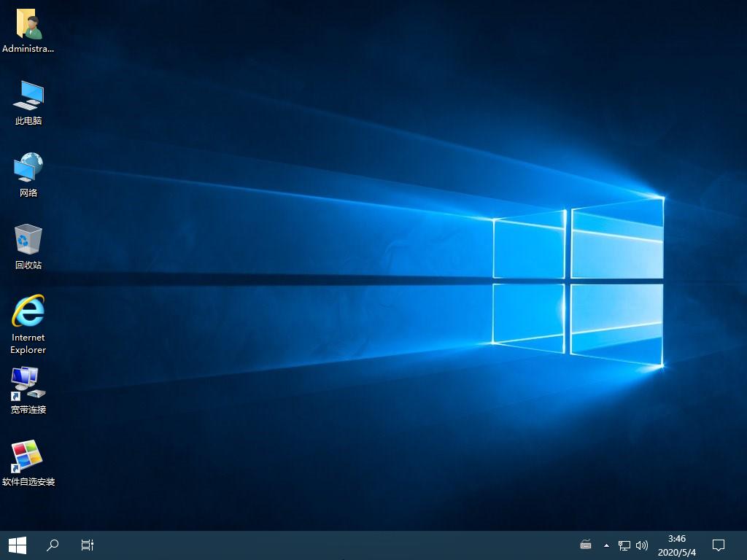
Task: Select the 软件自选安装 shortcut icon
Action: coord(28,462)
